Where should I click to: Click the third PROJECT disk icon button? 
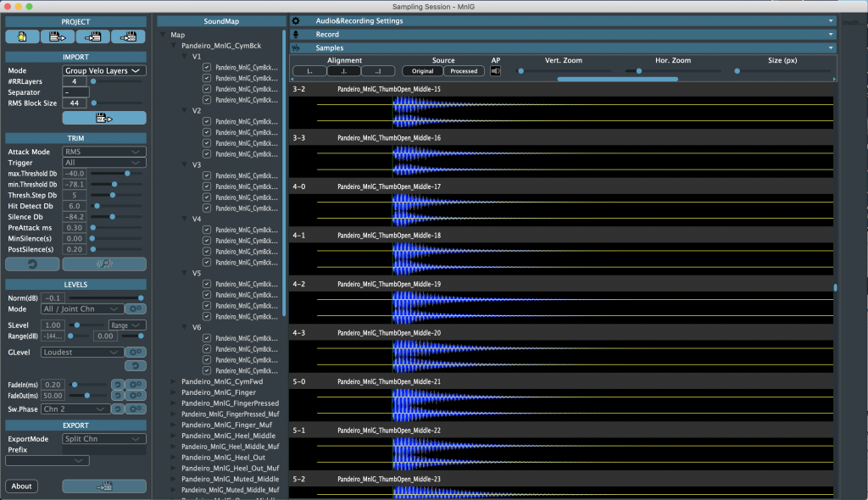tap(92, 36)
